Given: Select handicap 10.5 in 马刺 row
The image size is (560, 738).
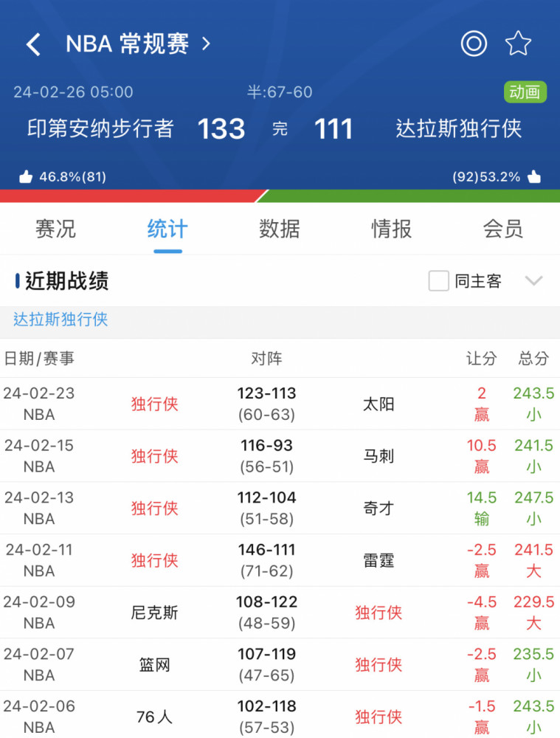Looking at the screenshot, I should click(481, 445).
